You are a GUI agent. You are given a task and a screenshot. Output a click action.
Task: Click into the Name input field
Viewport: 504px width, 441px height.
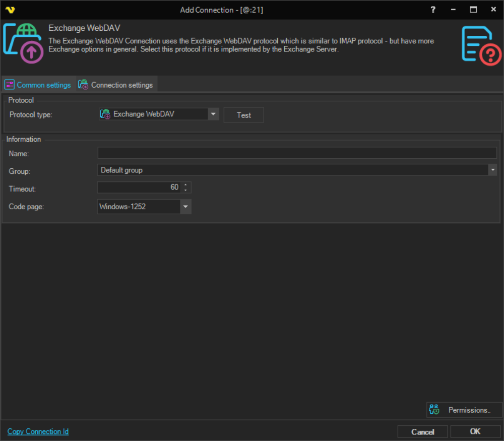(x=297, y=153)
